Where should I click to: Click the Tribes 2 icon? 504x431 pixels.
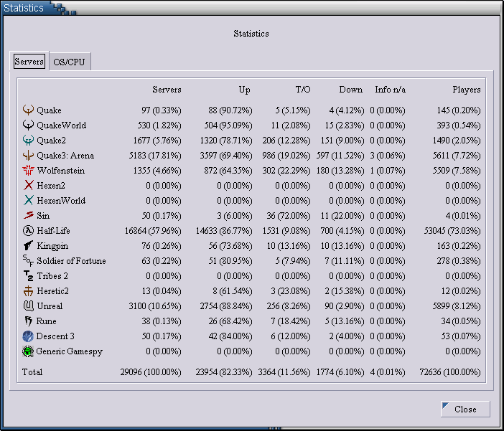coord(28,275)
